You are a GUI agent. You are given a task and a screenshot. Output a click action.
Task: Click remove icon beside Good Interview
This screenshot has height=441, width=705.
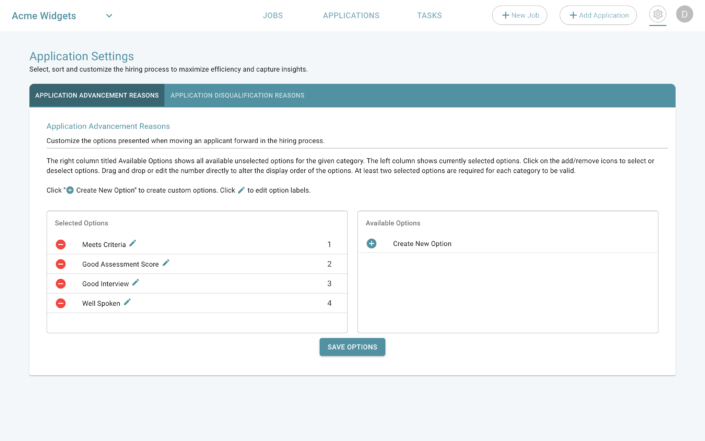(x=60, y=284)
